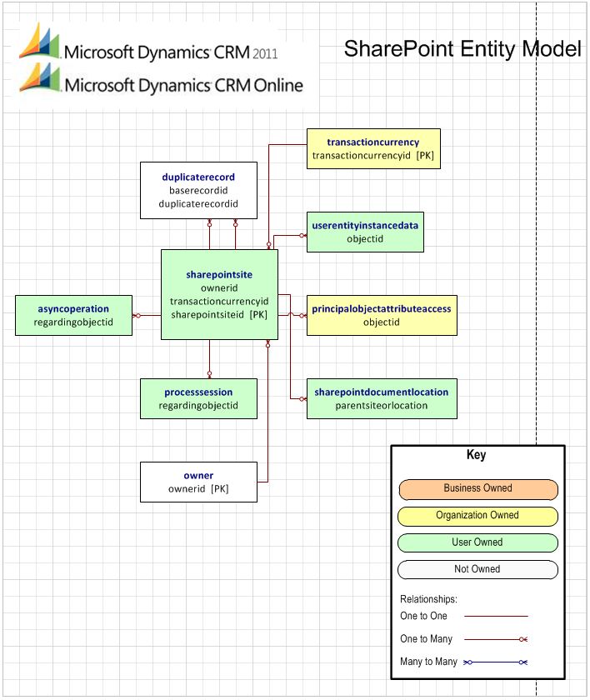
Task: Click regardingobjectid under processsession
Action: click(x=198, y=405)
